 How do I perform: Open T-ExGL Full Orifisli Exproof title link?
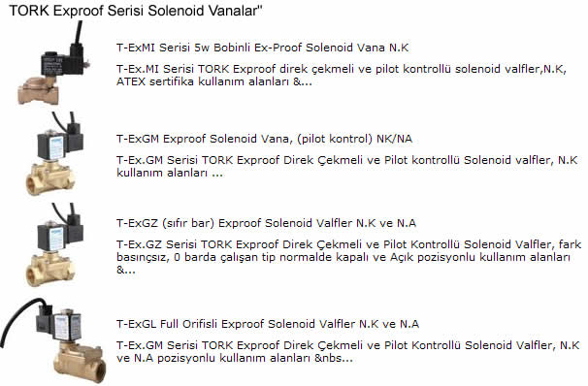(x=268, y=324)
